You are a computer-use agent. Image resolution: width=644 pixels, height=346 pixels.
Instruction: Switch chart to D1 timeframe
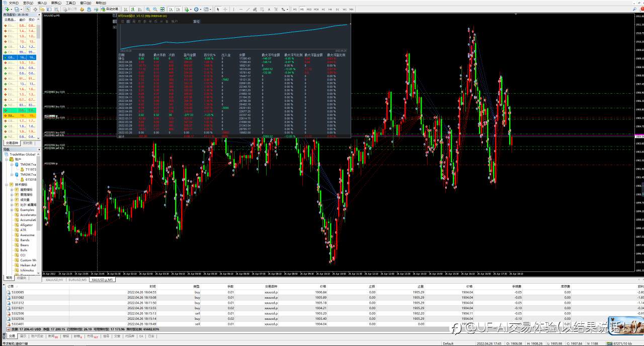point(337,9)
